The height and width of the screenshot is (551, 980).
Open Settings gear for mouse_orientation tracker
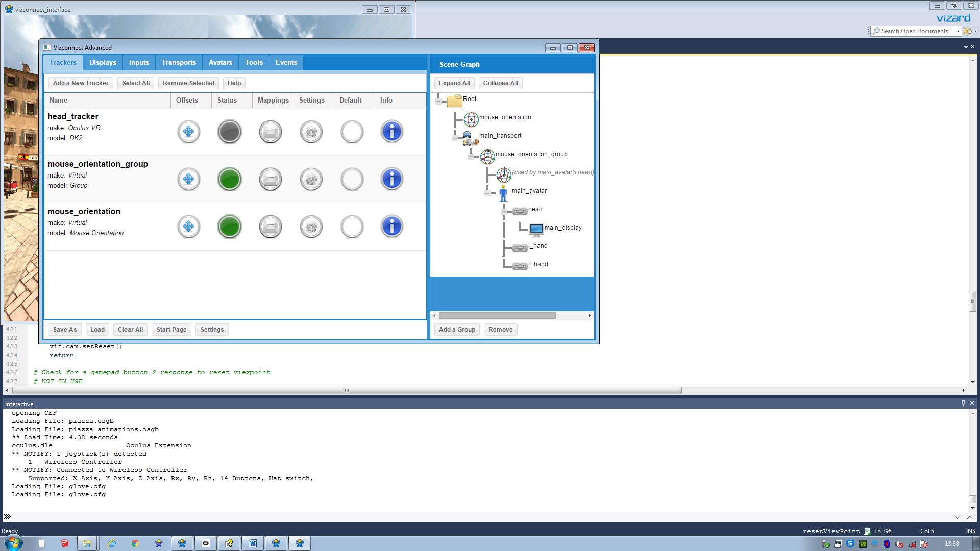click(311, 227)
